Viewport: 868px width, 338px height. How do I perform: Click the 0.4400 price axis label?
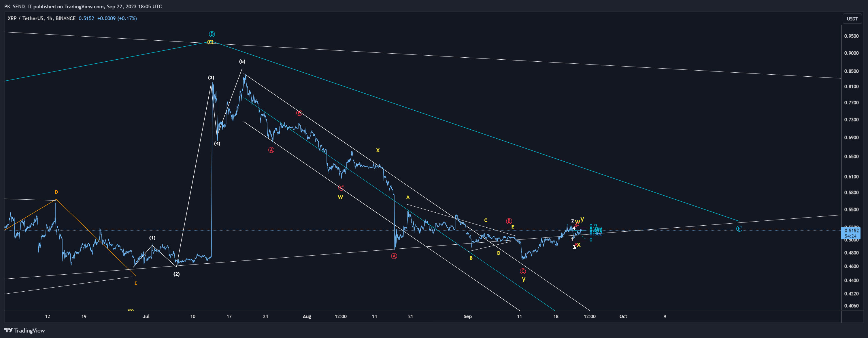pyautogui.click(x=851, y=280)
